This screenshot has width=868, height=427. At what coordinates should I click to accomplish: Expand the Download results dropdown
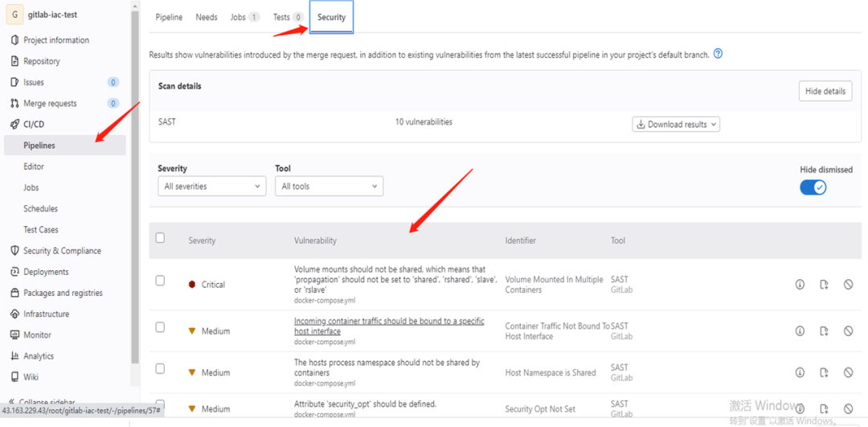pyautogui.click(x=676, y=124)
